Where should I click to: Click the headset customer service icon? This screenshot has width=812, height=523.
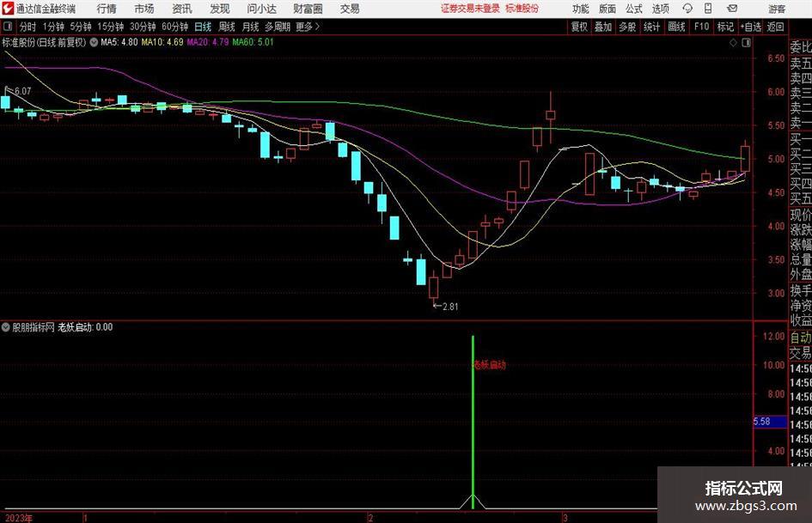click(687, 9)
